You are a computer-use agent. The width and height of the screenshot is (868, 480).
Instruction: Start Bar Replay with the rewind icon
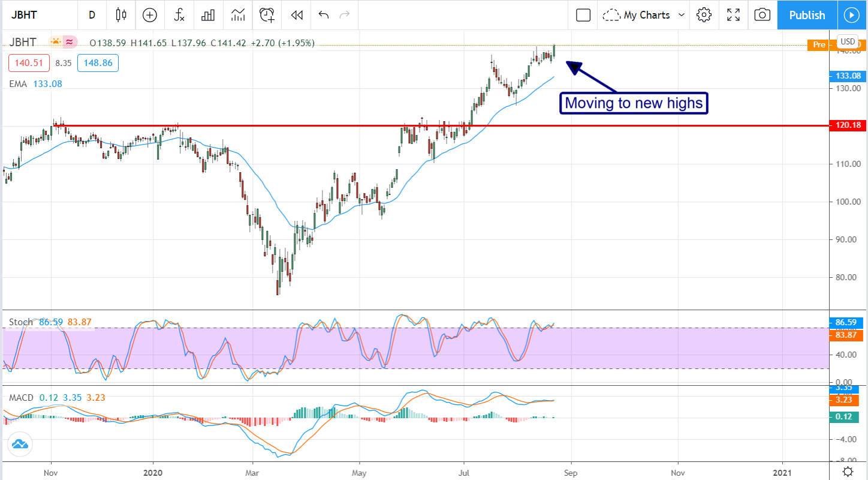(297, 15)
